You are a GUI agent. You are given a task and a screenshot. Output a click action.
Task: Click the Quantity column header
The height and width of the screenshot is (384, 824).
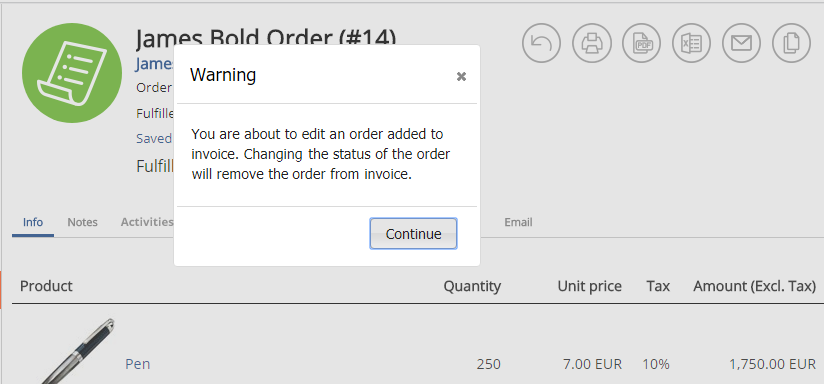pos(472,286)
